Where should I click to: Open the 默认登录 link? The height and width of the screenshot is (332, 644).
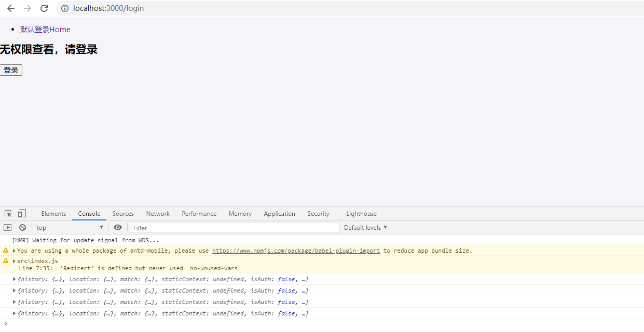point(35,30)
